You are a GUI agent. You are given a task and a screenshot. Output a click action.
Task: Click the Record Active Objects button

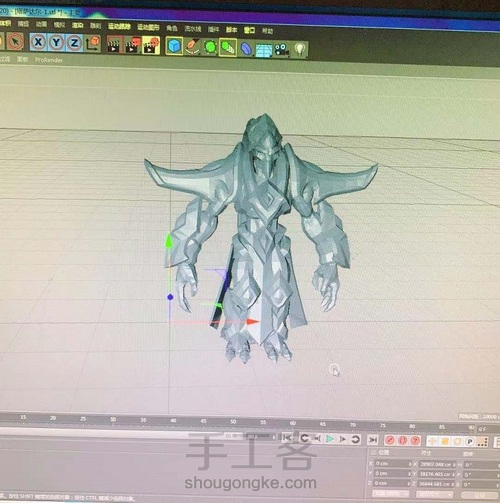[x=390, y=440]
